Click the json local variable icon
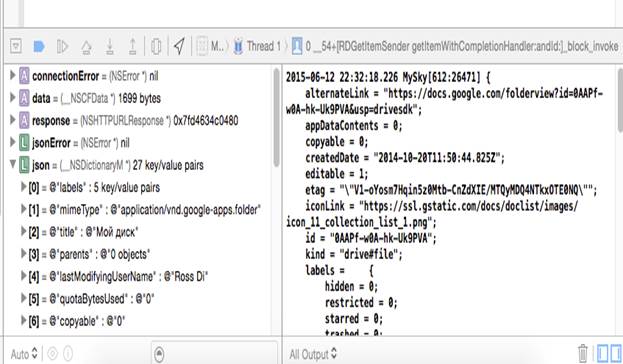Image resolution: width=623 pixels, height=364 pixels. coord(24,165)
